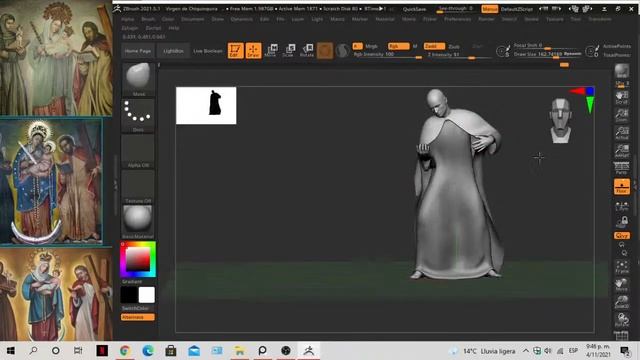Select the Scale transform tool
The width and height of the screenshot is (640, 360).
pos(289,51)
